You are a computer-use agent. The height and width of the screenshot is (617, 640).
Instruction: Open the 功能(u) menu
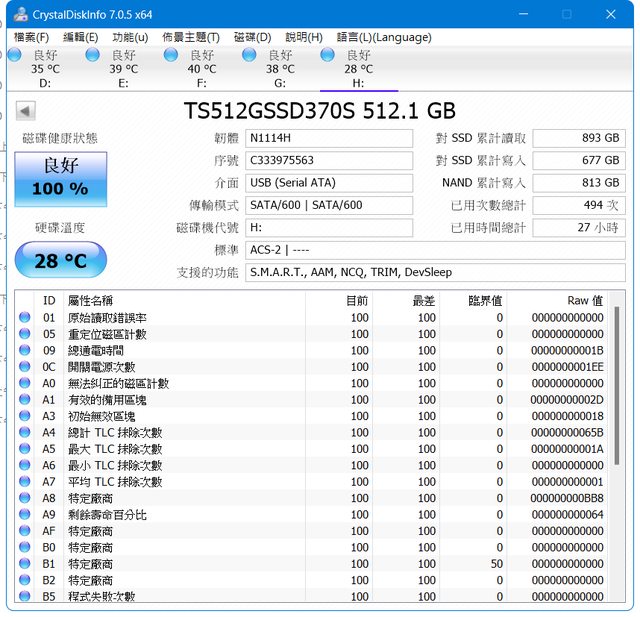click(130, 37)
